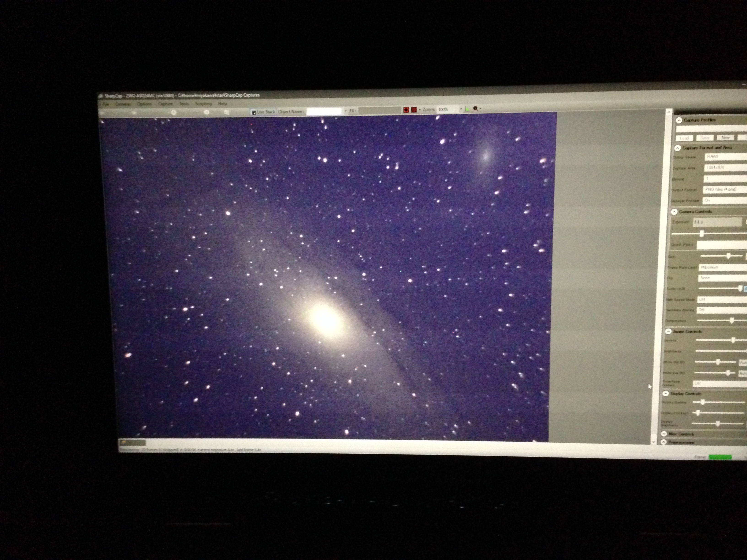Open the Zoom 100% dropdown
Screen dimensions: 747x560
pyautogui.click(x=461, y=109)
